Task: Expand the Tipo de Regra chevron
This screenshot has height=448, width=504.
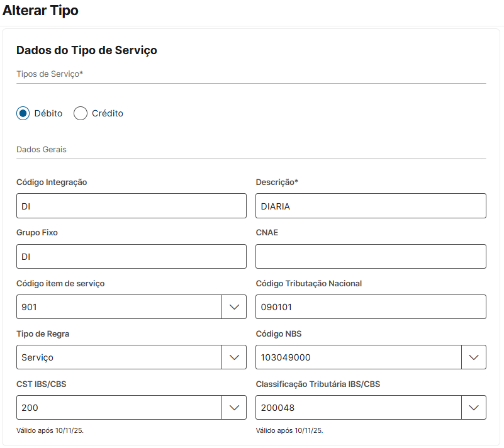Action: (234, 357)
